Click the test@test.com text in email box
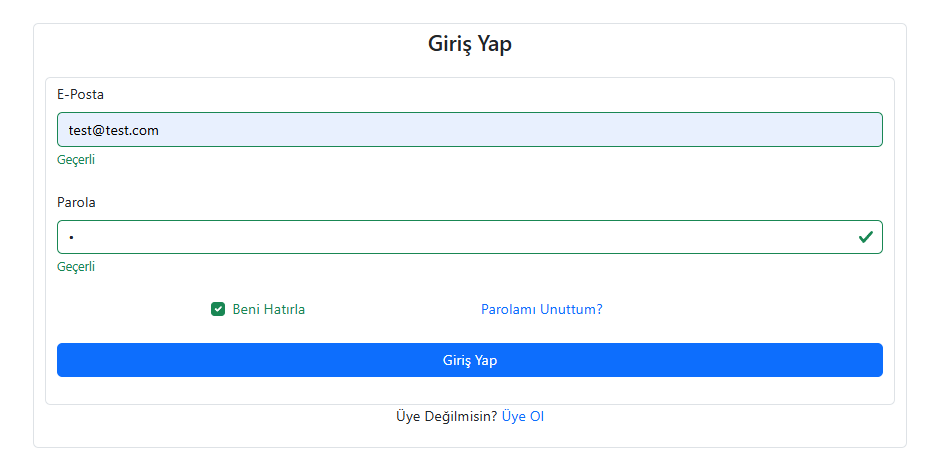The width and height of the screenshot is (952, 475). pyautogui.click(x=114, y=130)
